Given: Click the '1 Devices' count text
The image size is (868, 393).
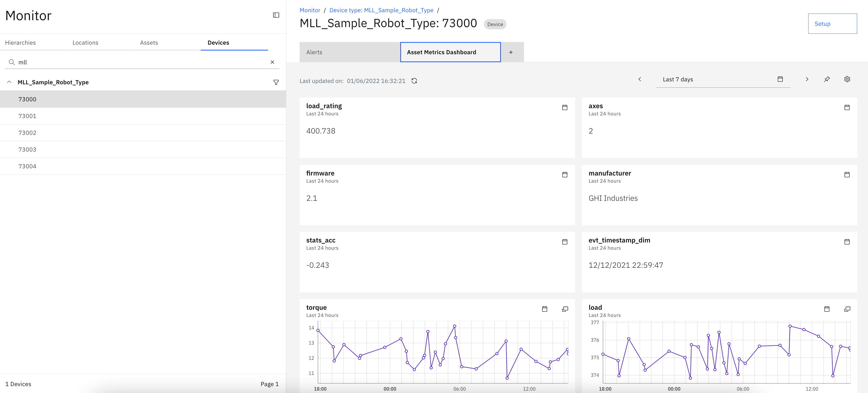Looking at the screenshot, I should coord(18,384).
